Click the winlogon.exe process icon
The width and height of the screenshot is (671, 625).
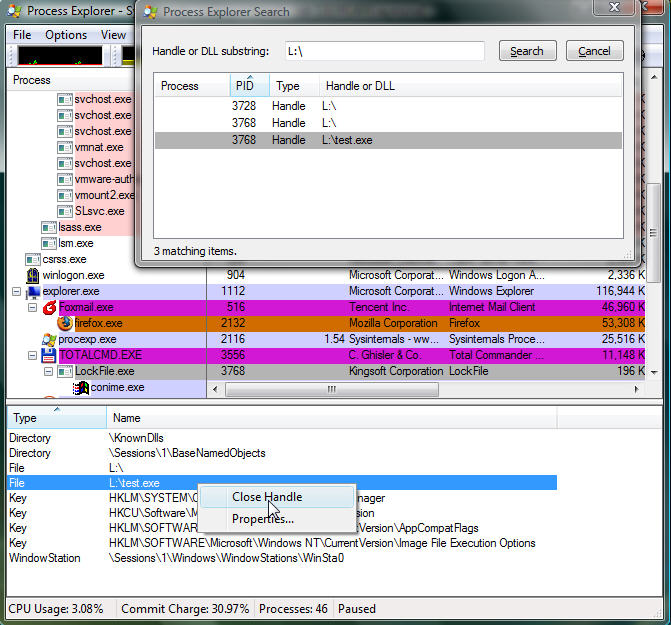tap(33, 275)
